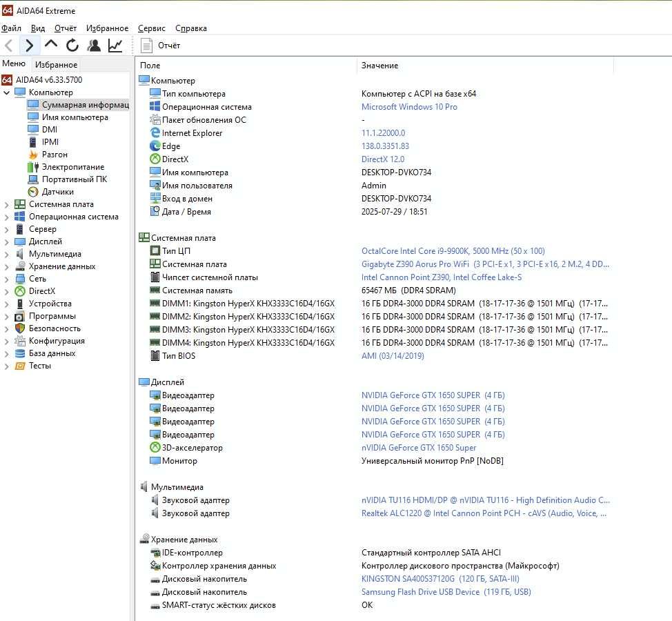Open the Вид menu
The width and height of the screenshot is (672, 621).
(38, 28)
